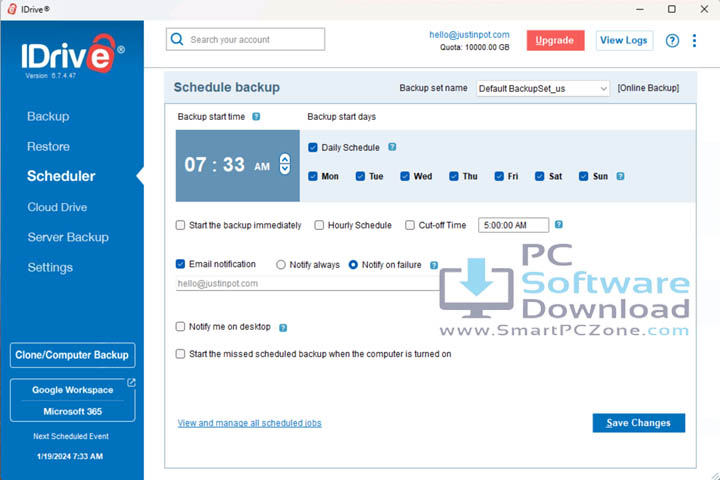720x480 pixels.
Task: Decrease backup start time with down arrow
Action: pos(285,169)
